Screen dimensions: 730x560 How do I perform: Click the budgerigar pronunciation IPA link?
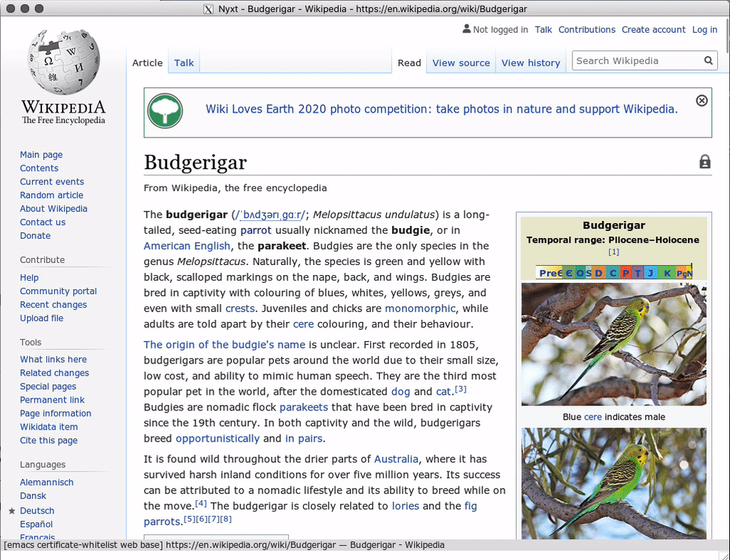(270, 215)
